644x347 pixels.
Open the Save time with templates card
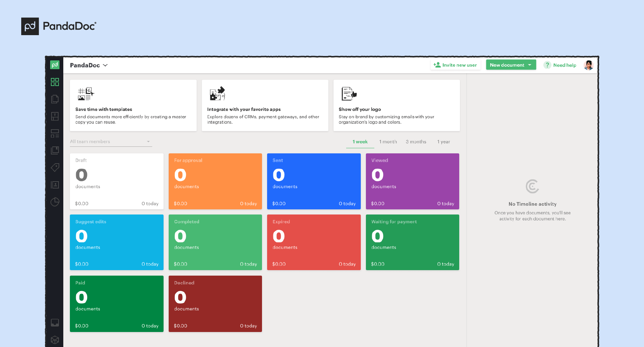point(133,105)
